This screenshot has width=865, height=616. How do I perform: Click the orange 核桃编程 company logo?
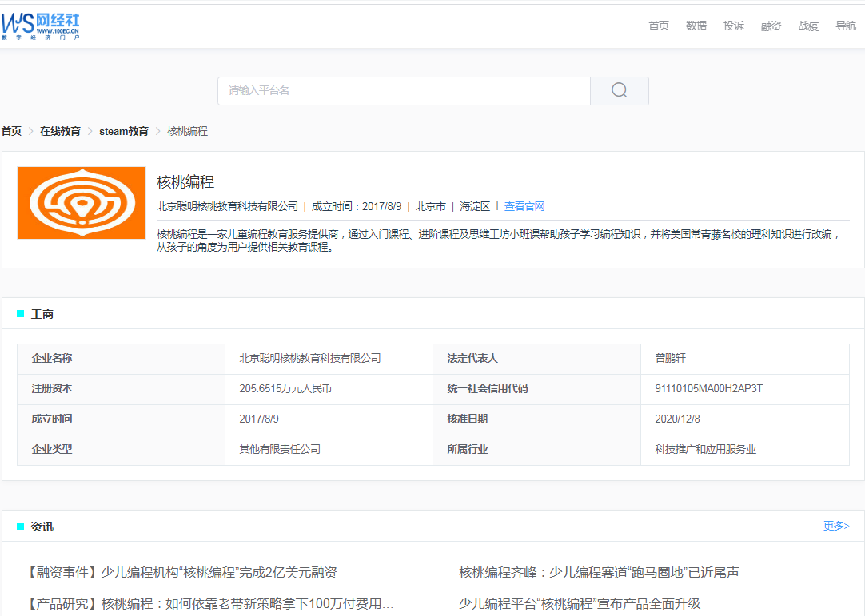pos(82,203)
